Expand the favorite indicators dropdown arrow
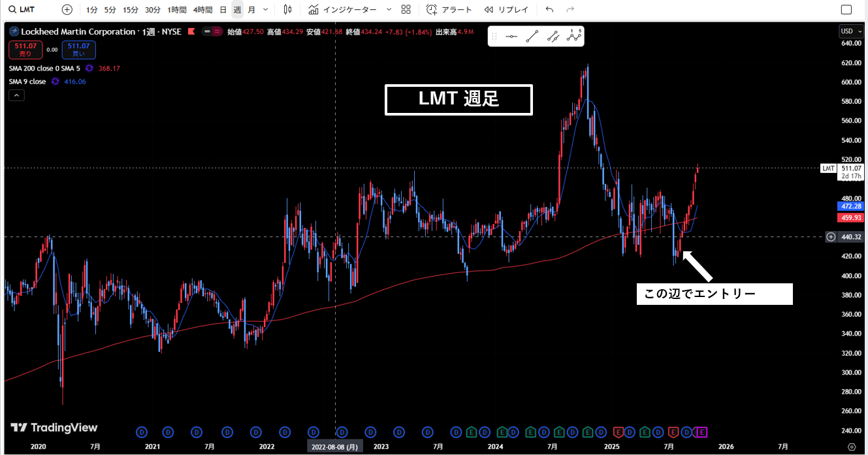 coord(389,10)
